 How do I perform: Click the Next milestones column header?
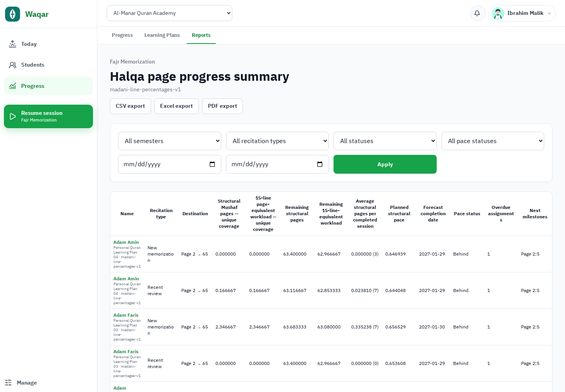click(535, 214)
